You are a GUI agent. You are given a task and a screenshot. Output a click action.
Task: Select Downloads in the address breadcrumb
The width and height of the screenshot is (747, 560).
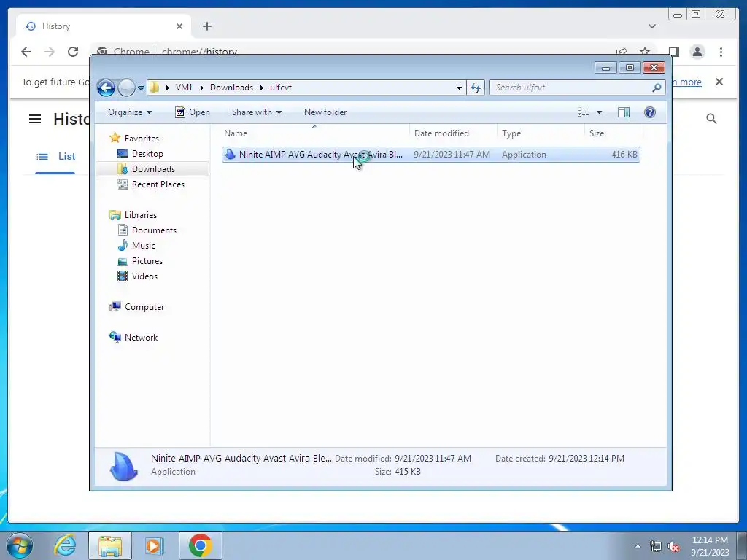[x=231, y=87]
